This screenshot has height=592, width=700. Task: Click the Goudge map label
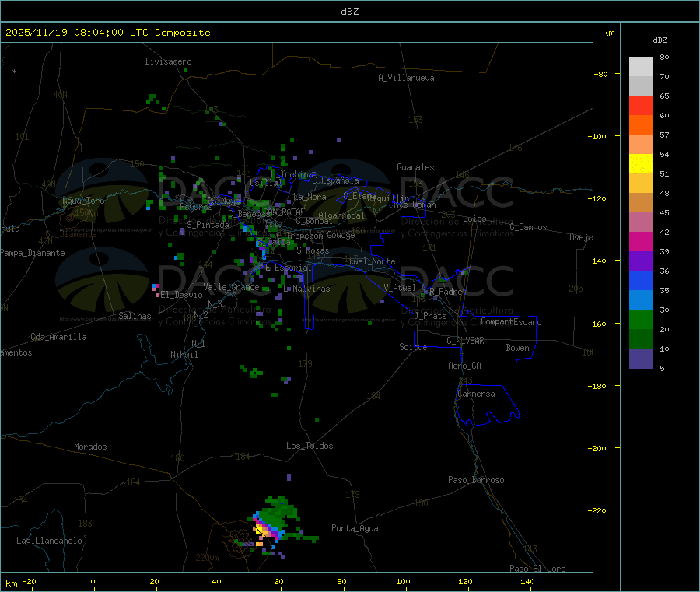tap(341, 235)
